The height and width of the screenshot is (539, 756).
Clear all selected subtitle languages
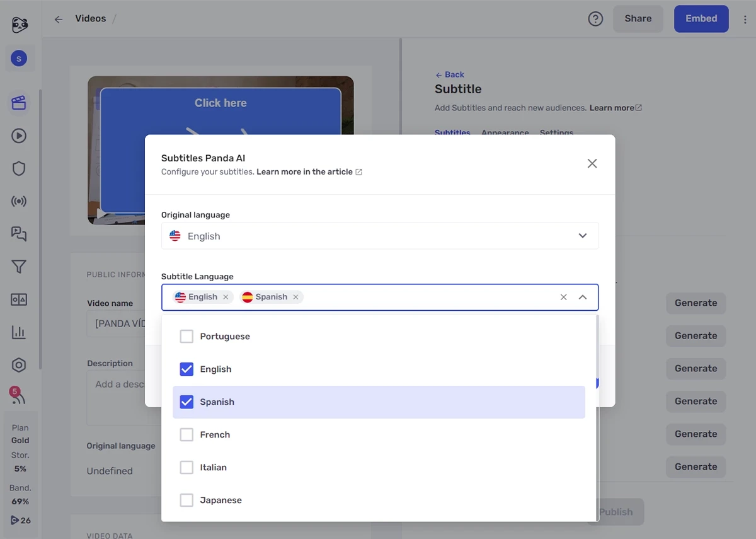point(564,297)
